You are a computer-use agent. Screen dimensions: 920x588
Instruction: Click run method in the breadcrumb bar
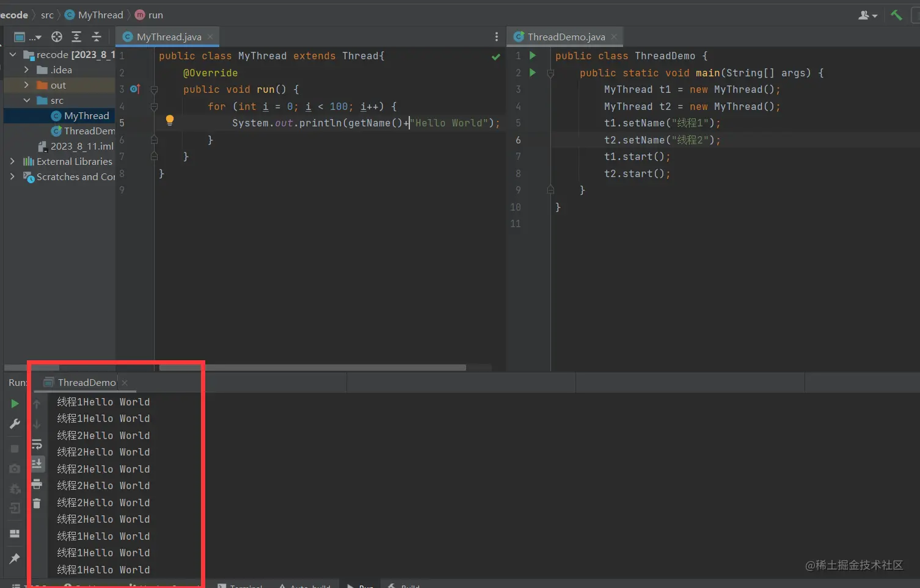pyautogui.click(x=149, y=15)
